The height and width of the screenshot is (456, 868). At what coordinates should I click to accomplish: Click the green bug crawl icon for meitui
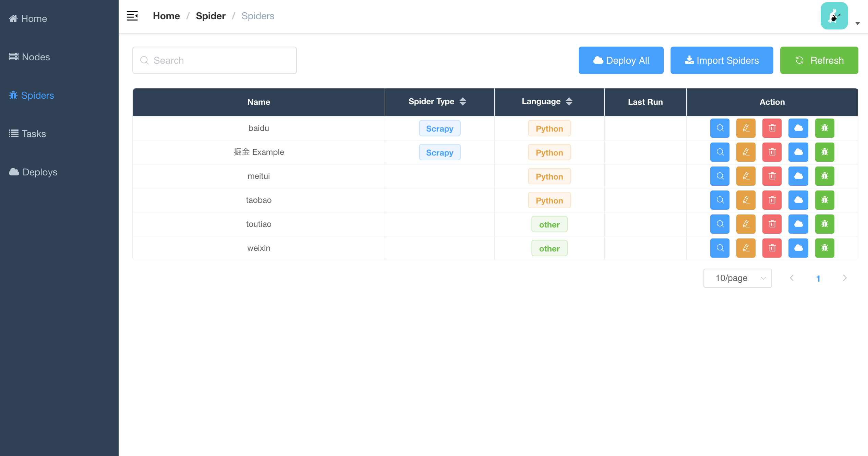(x=825, y=176)
